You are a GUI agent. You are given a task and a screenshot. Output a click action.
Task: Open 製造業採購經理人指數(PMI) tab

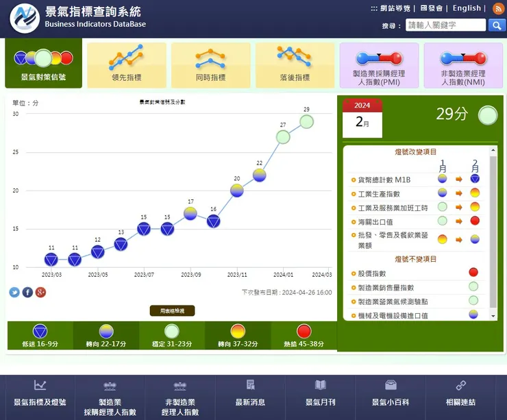coord(379,65)
